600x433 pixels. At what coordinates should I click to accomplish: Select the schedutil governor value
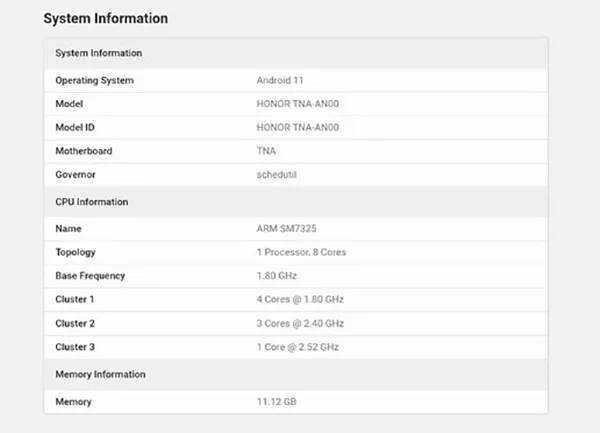pos(279,174)
